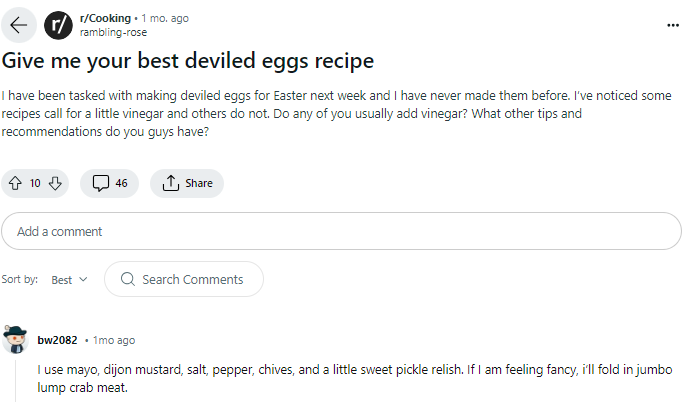Share the post using Share button
This screenshot has height=402, width=688.
[x=187, y=183]
